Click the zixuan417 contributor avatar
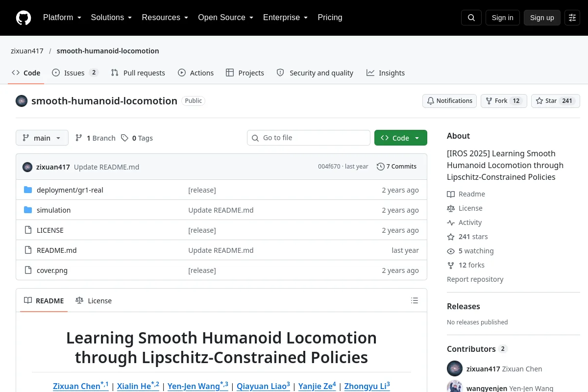The height and width of the screenshot is (392, 588). 455,368
